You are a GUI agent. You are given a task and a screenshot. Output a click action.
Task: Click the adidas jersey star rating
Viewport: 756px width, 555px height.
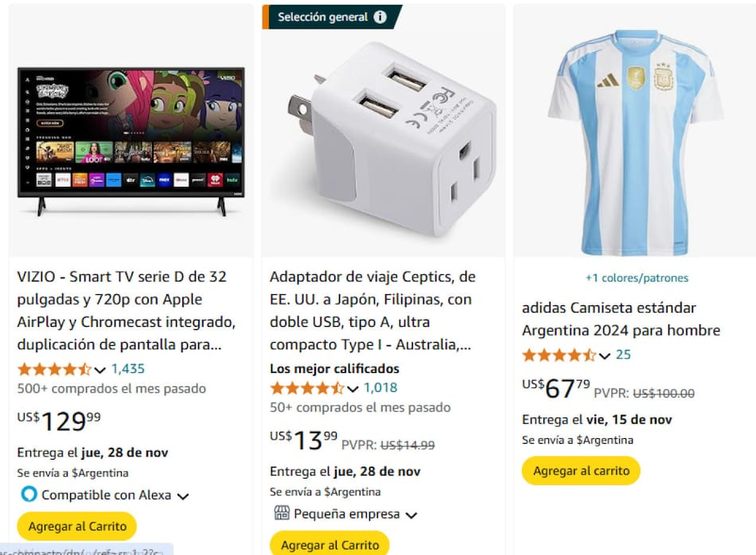(559, 355)
